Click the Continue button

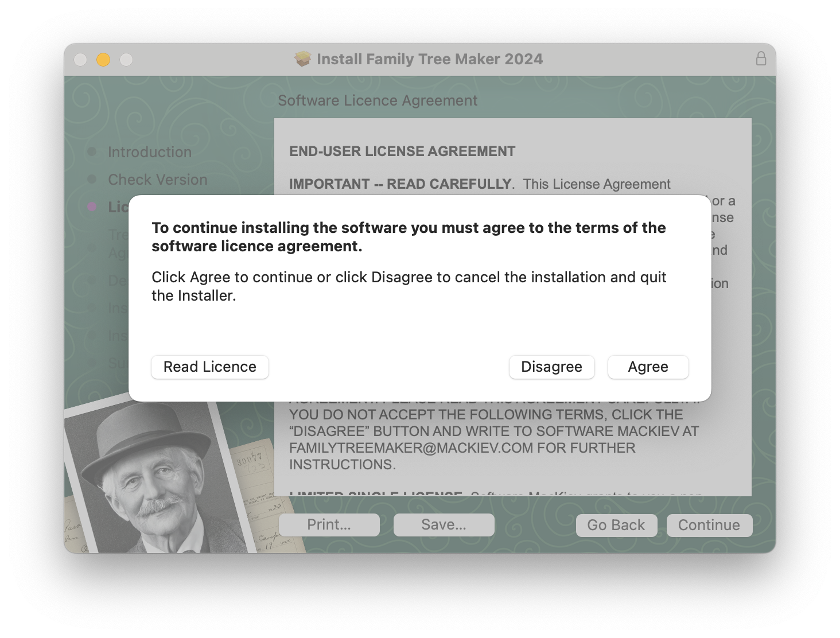click(x=709, y=525)
